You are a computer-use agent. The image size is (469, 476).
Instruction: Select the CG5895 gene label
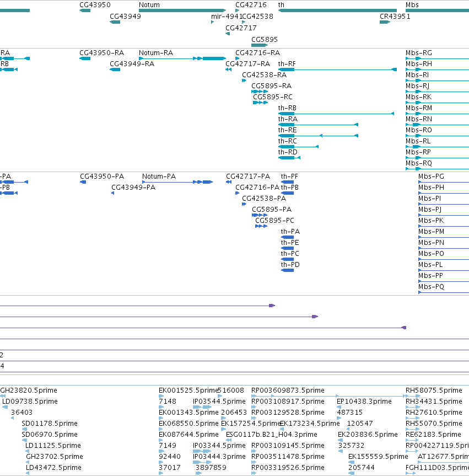265,40
